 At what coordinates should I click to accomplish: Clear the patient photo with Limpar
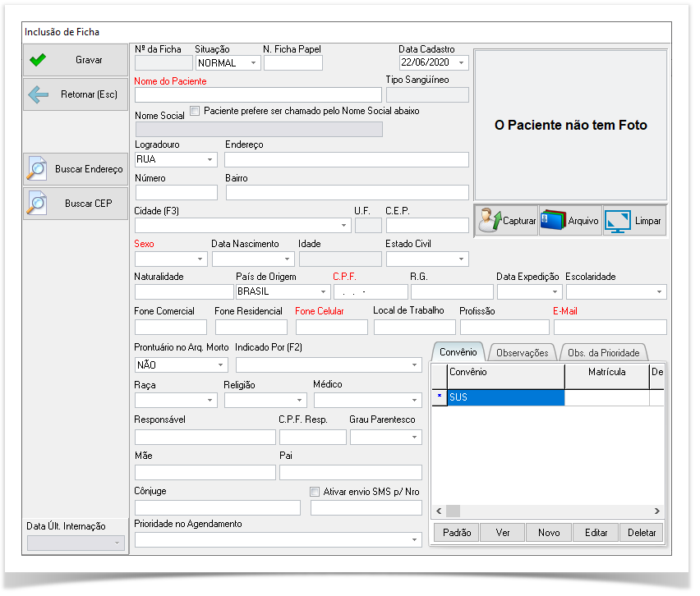tap(618, 221)
